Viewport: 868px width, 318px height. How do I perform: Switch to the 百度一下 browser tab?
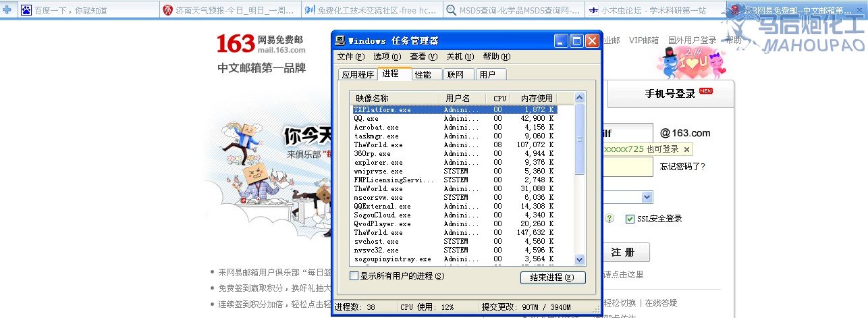[89, 10]
